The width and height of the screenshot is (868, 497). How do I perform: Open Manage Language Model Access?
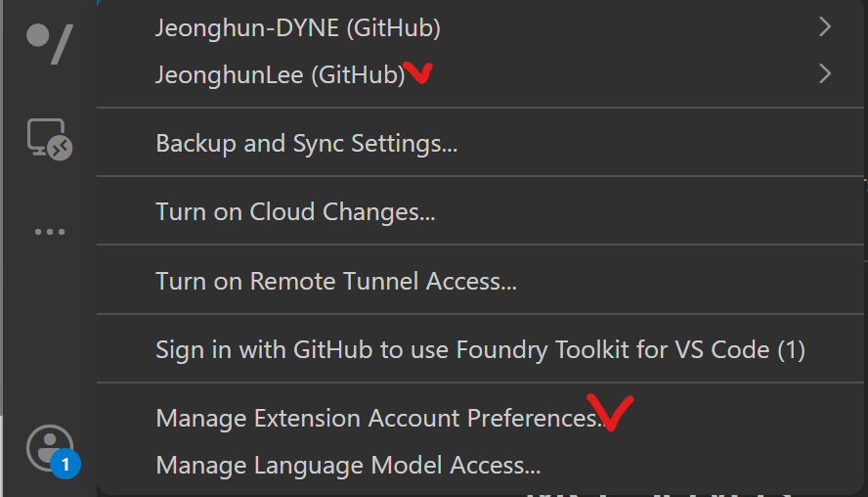click(481, 465)
